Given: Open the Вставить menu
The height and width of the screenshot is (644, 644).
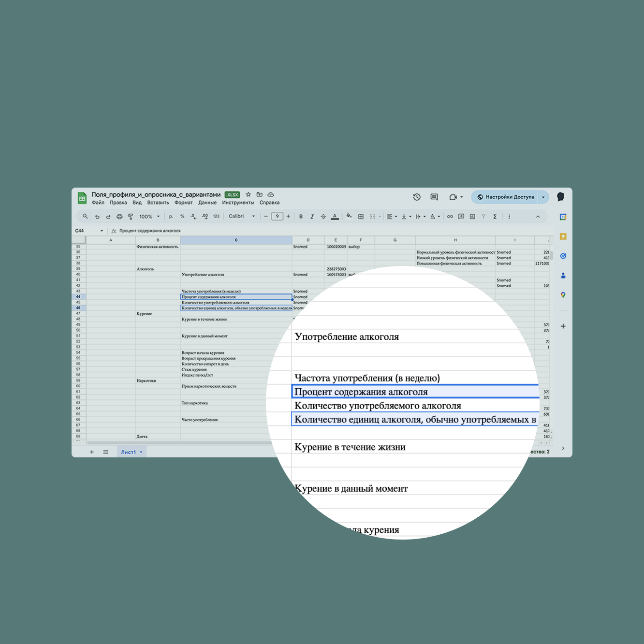Looking at the screenshot, I should click(x=158, y=203).
